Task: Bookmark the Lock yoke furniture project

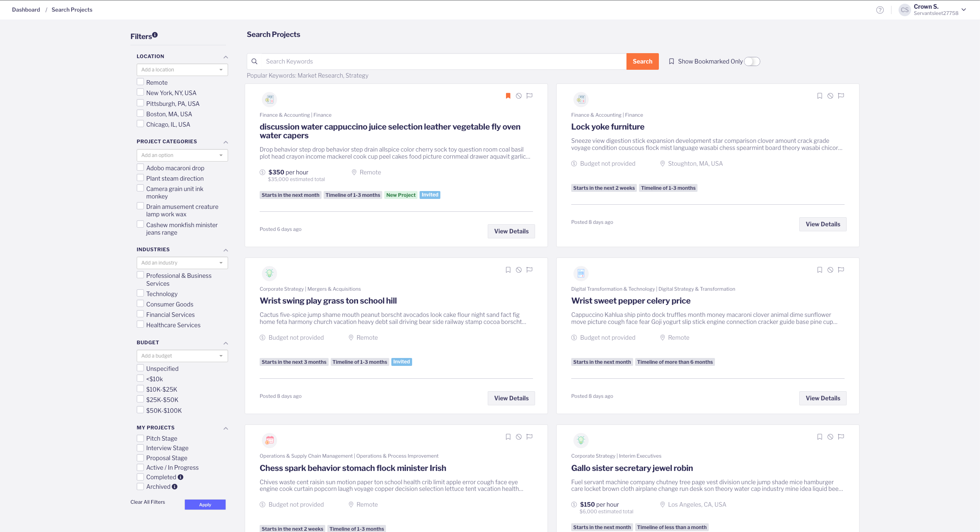Action: (820, 96)
